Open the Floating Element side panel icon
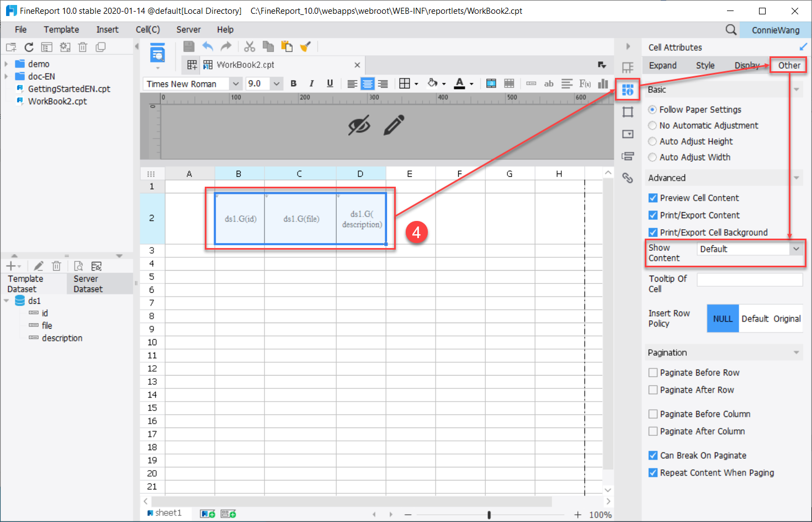The width and height of the screenshot is (812, 522). coord(628,112)
